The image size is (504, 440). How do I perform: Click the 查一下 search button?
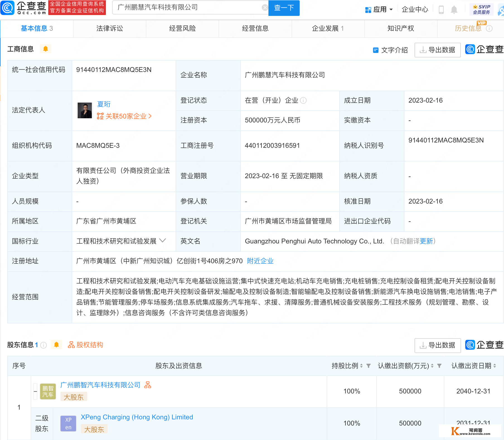(284, 8)
